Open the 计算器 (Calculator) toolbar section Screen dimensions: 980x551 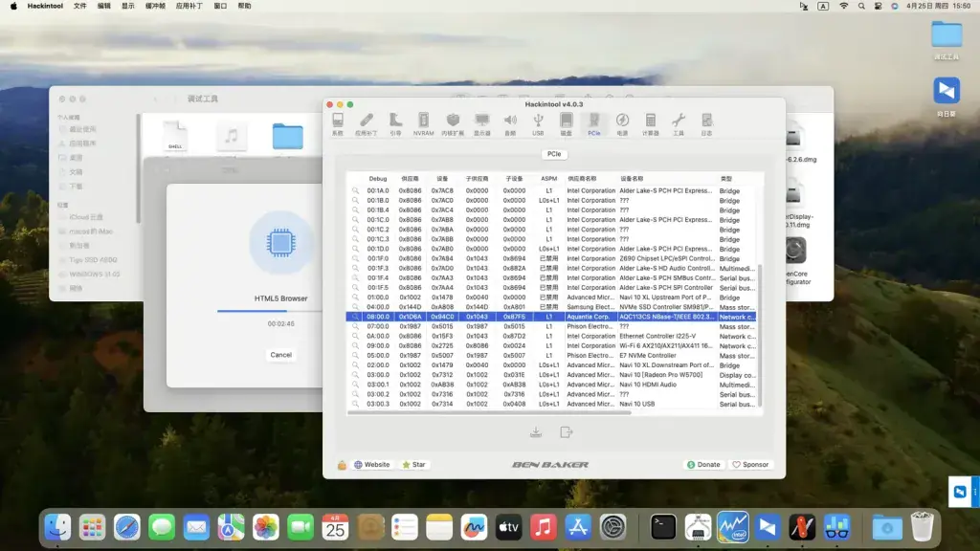pyautogui.click(x=650, y=123)
